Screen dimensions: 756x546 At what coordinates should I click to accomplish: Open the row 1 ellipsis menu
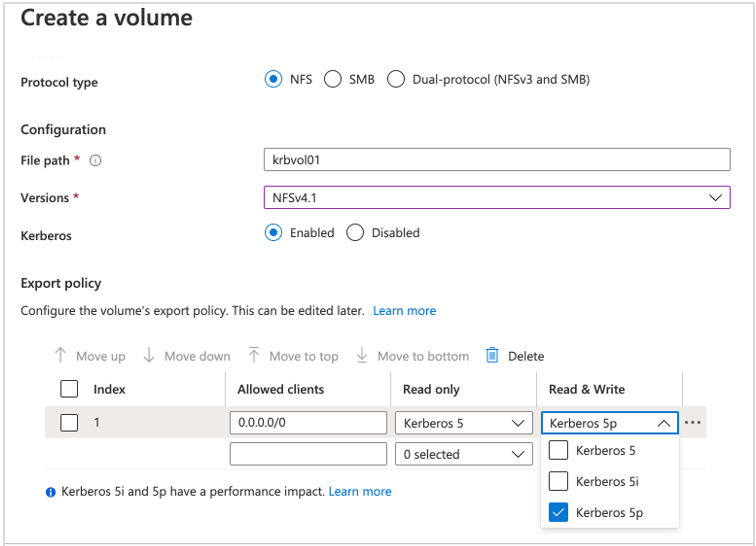click(693, 423)
